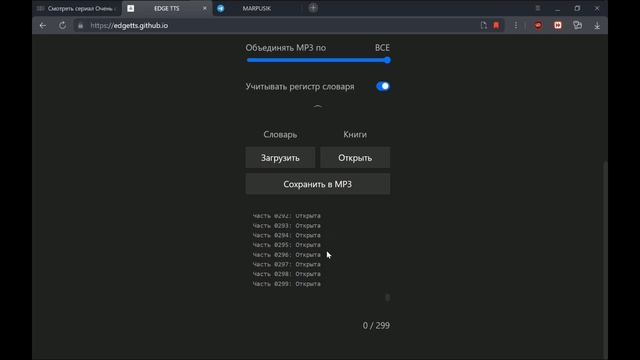Select log line Часть 0295: Открыта
Screen dimensions: 640x360
[x=287, y=245]
